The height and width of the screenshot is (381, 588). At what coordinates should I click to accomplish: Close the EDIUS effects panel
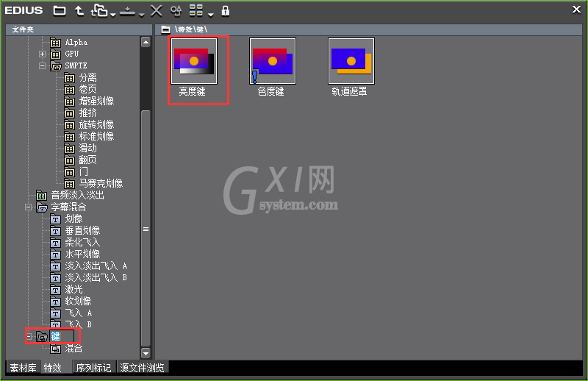coord(576,10)
